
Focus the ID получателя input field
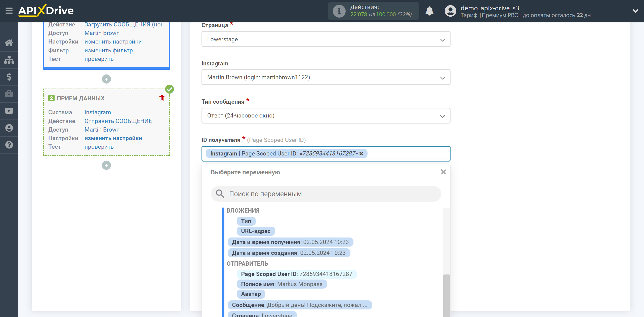click(x=326, y=154)
